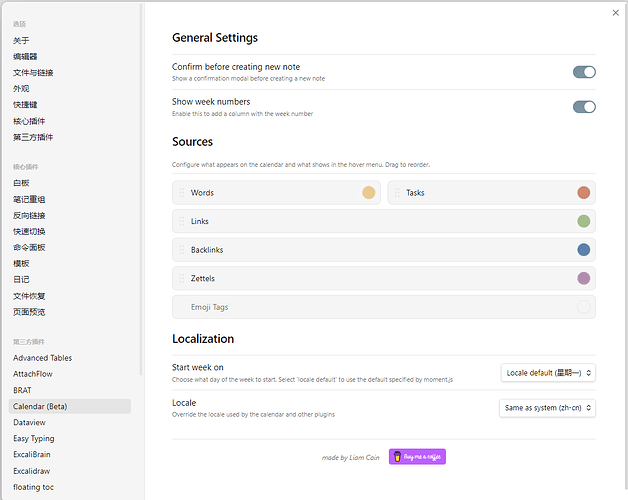Select Calendar (Beta) in sidebar
Screen dimensions: 628x500
[70, 406]
